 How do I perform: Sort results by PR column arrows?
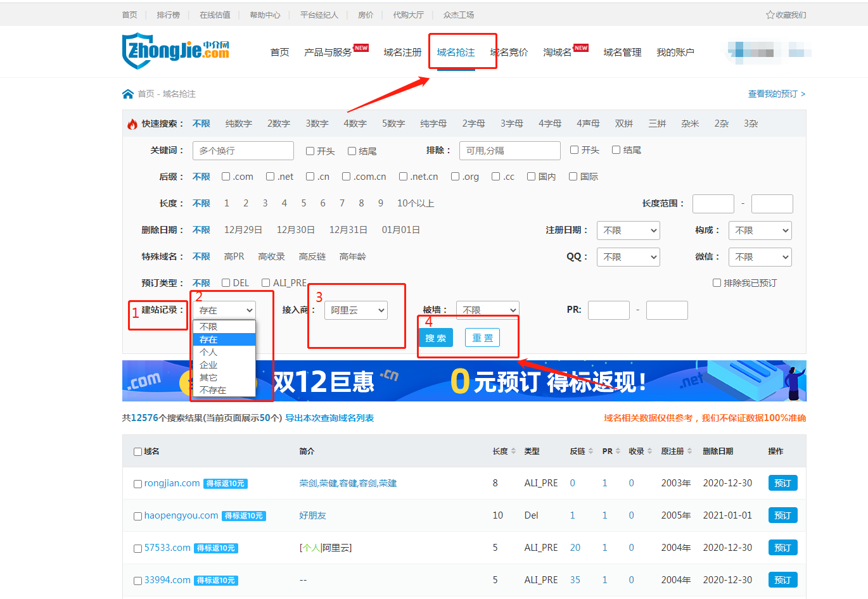[618, 451]
